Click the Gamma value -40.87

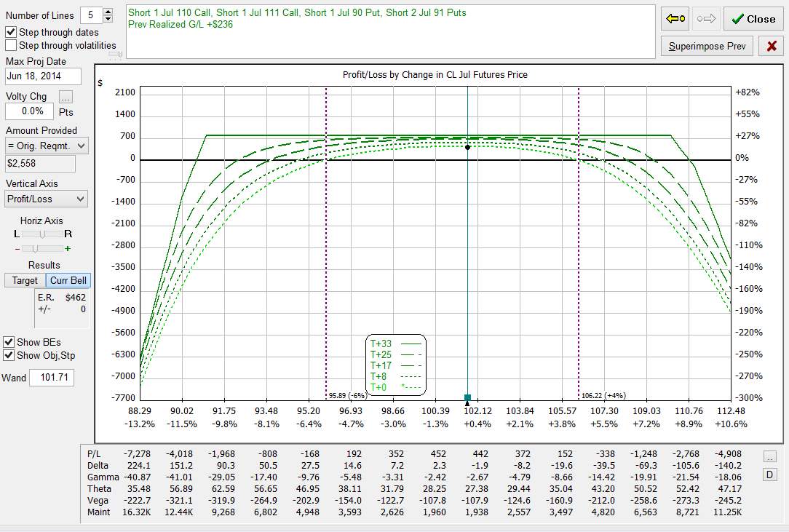(x=137, y=477)
